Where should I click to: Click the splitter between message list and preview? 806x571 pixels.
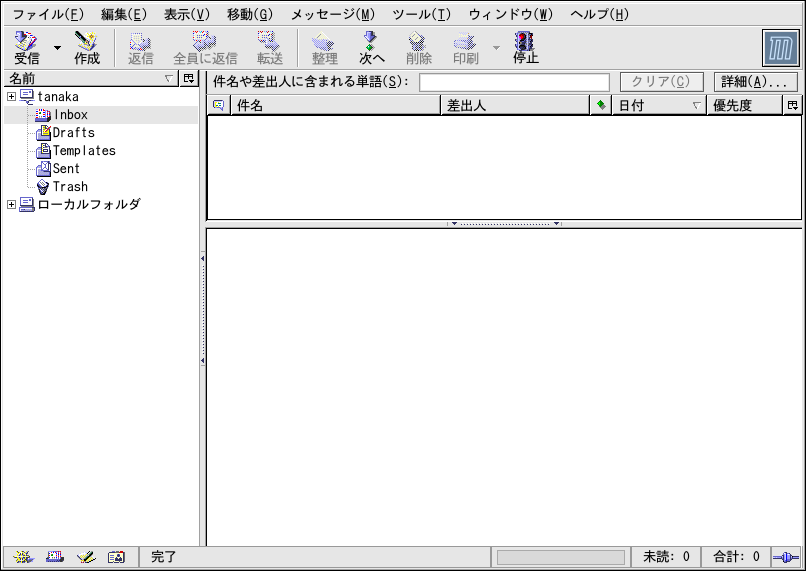click(x=504, y=224)
